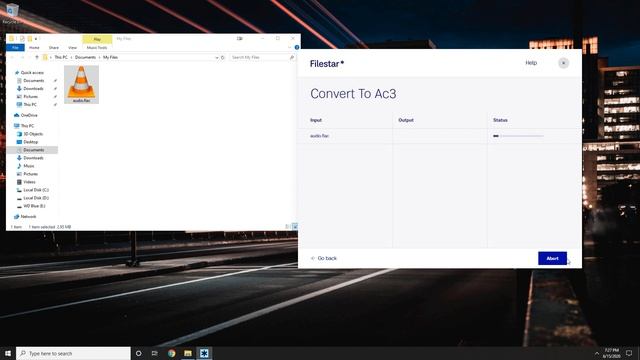The image size is (640, 360).
Task: Open the View ribbon tab in Explorer
Action: (72, 48)
